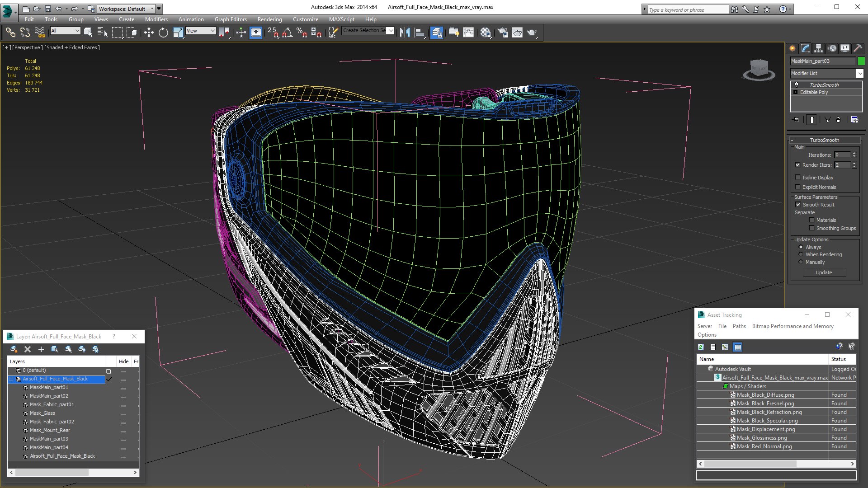Screen dimensions: 868x488
Task: Open the Rendering menu
Action: [269, 19]
